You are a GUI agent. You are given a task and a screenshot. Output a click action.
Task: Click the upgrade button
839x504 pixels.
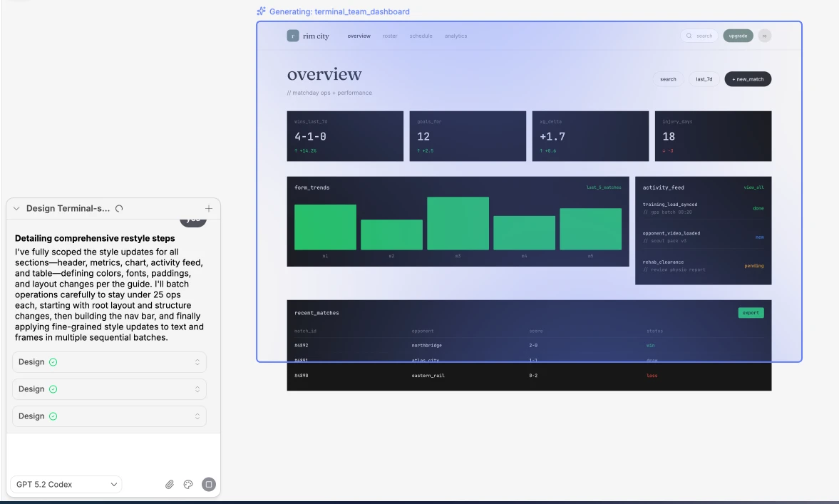click(738, 36)
